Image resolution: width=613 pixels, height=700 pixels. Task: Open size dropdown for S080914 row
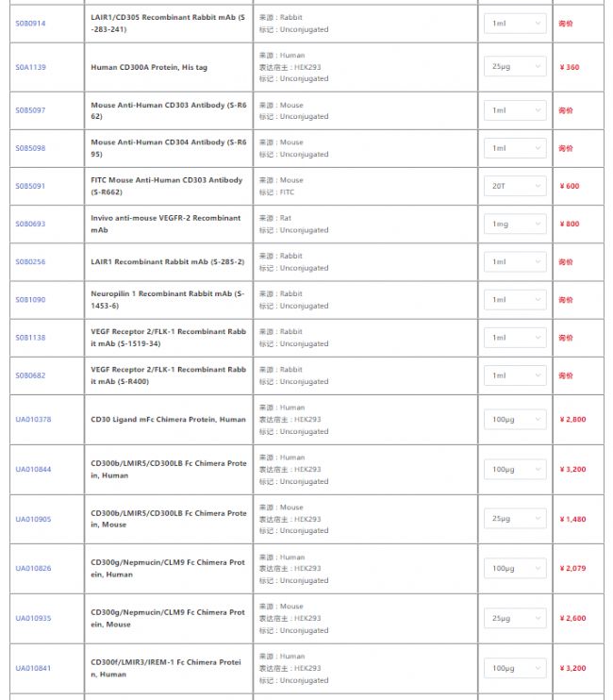[x=514, y=24]
